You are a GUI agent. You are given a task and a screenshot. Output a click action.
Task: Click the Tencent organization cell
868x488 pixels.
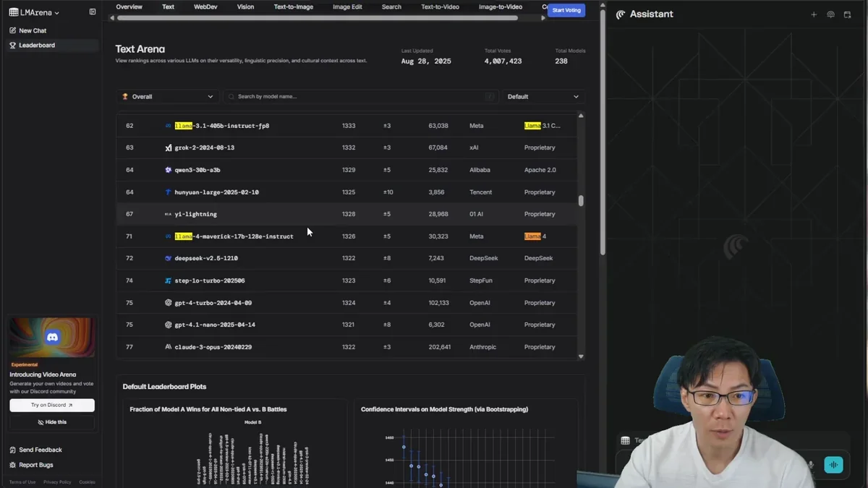481,192
